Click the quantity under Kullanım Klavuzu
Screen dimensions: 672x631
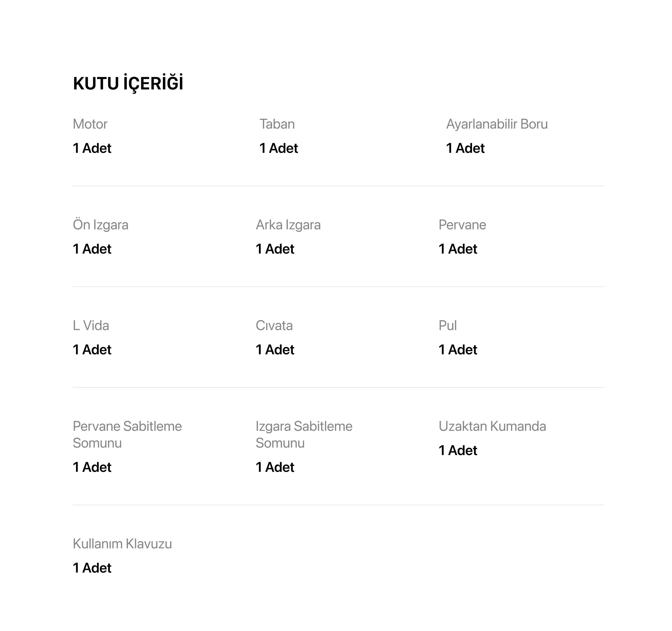pyautogui.click(x=92, y=568)
